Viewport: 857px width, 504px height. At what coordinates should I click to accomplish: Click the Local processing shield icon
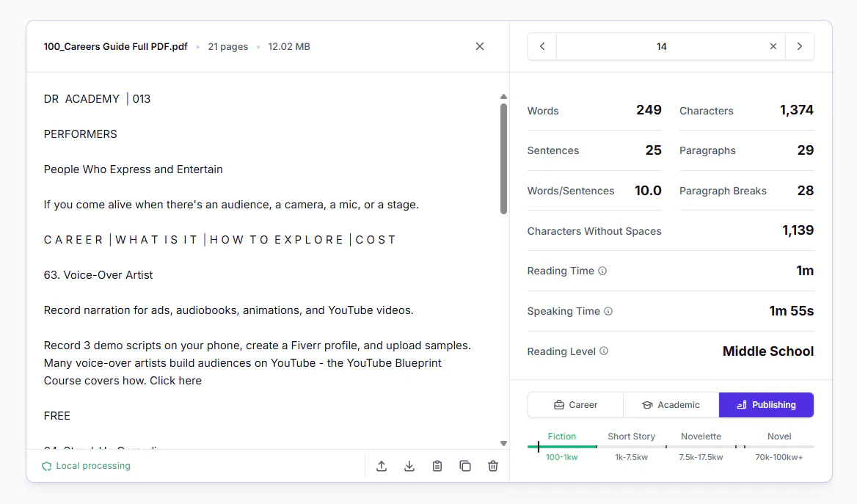point(46,467)
